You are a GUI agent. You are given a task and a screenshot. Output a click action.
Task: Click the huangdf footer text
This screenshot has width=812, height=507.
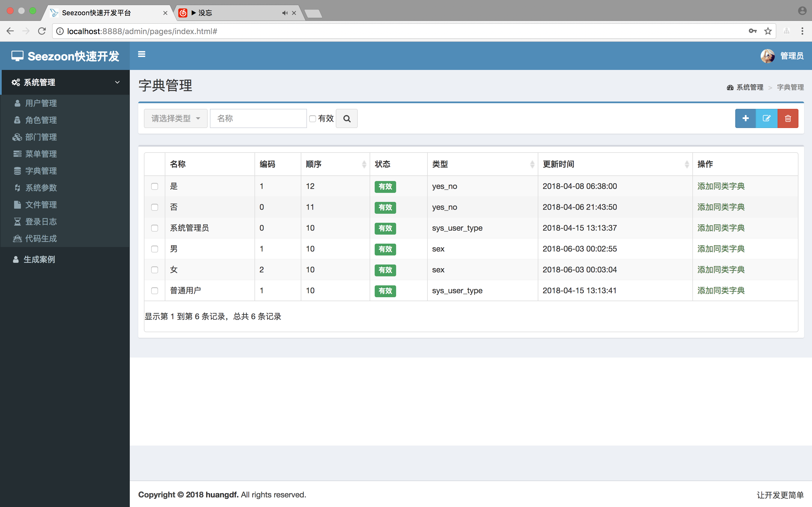coord(222,495)
